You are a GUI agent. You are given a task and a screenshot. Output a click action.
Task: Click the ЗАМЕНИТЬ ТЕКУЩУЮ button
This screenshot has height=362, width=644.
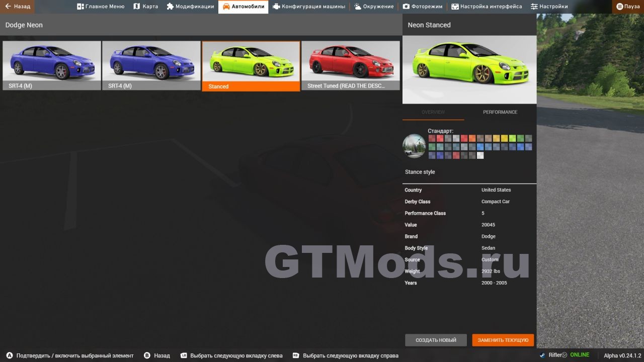[503, 340]
